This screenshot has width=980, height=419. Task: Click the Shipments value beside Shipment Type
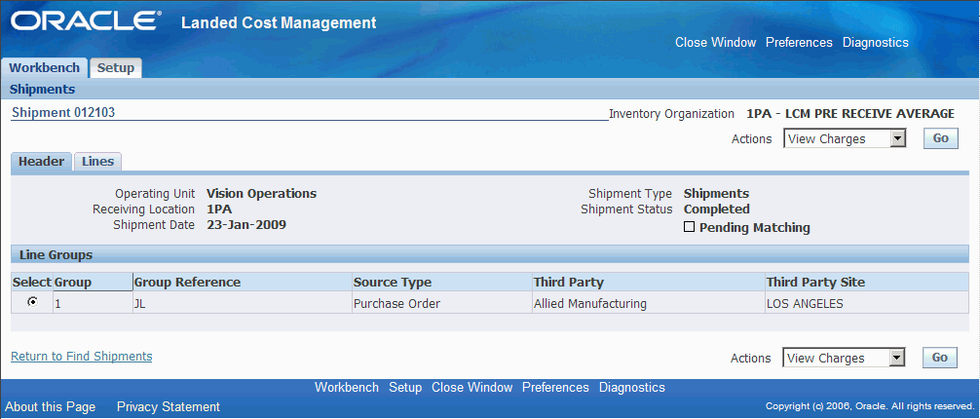click(x=716, y=193)
